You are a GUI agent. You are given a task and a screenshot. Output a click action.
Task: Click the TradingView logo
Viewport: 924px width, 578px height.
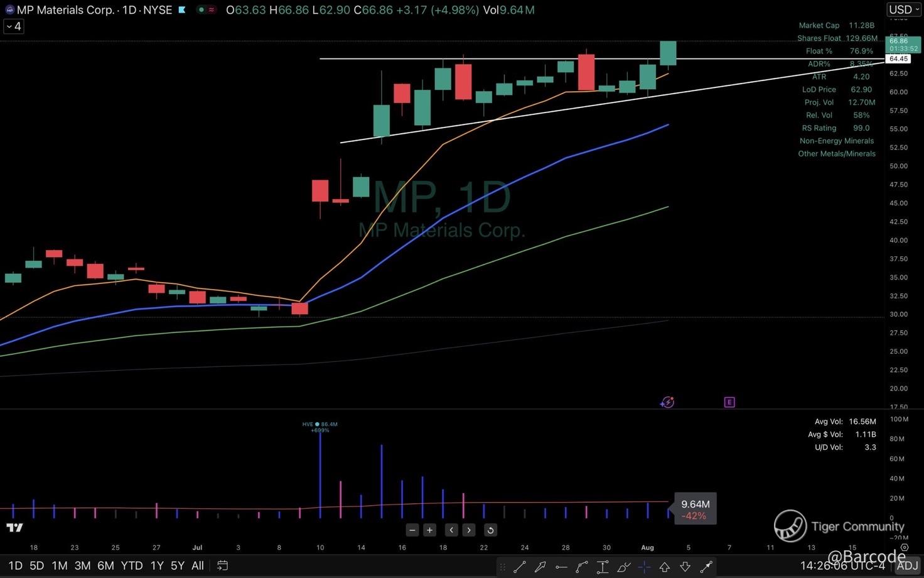click(x=15, y=527)
